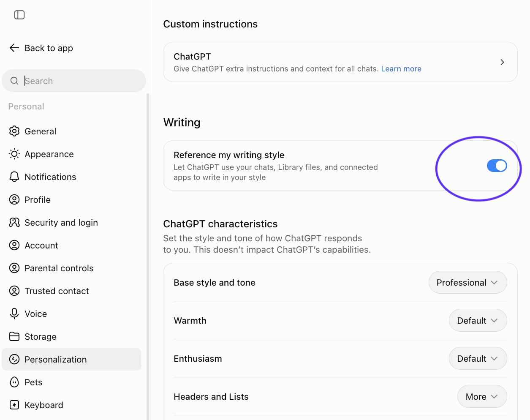Click the Notifications bell icon
The height and width of the screenshot is (420, 530).
click(14, 177)
